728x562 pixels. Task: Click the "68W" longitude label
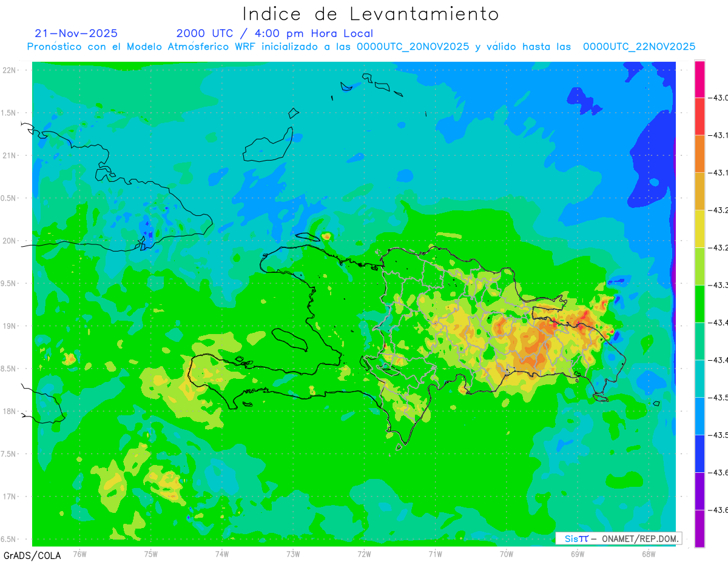(x=649, y=554)
